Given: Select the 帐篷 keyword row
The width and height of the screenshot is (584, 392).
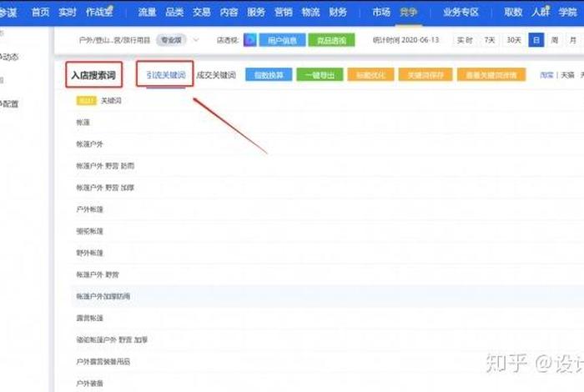Looking at the screenshot, I should point(83,122).
